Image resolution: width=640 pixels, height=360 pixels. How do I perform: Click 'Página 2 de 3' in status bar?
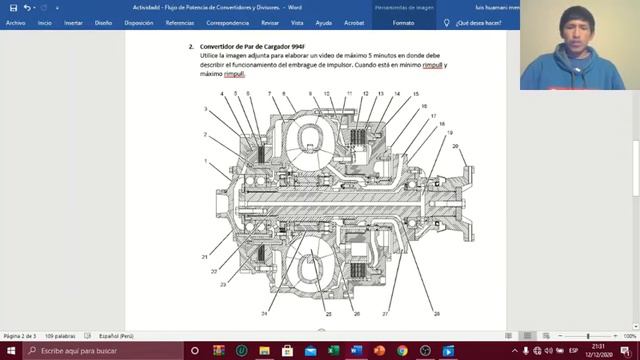coord(20,336)
